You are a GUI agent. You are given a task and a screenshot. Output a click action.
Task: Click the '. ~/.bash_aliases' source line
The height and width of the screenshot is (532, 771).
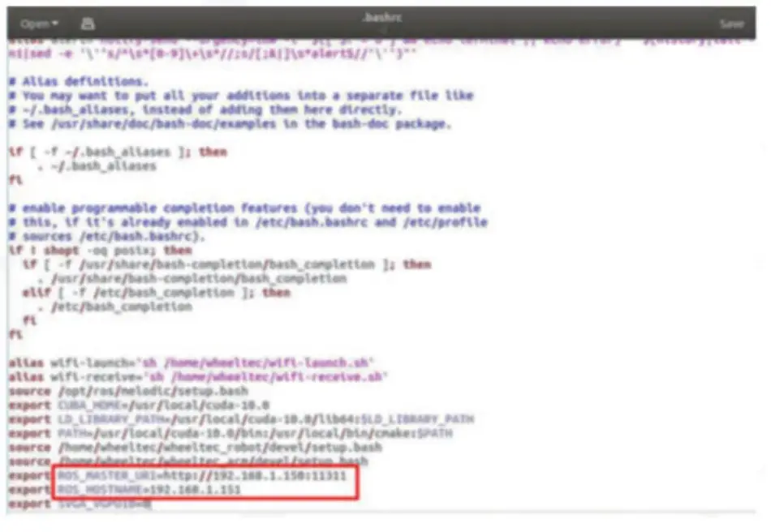(97, 166)
